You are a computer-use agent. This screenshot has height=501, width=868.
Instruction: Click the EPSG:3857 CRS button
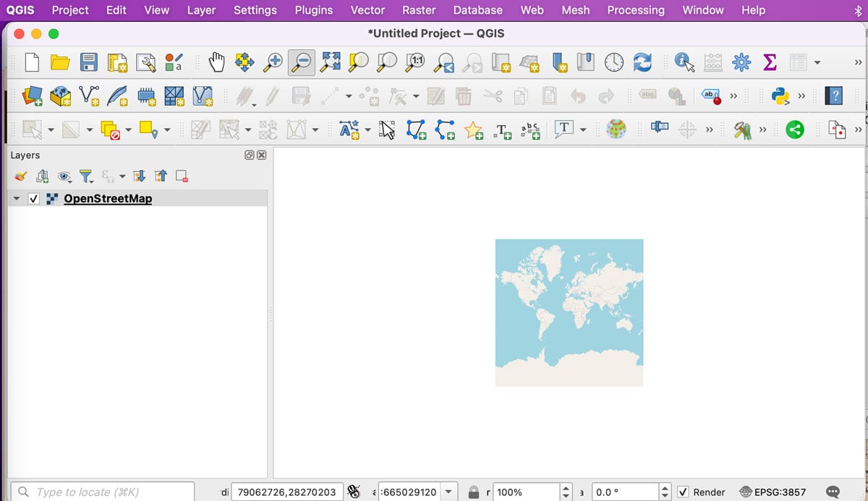point(772,492)
